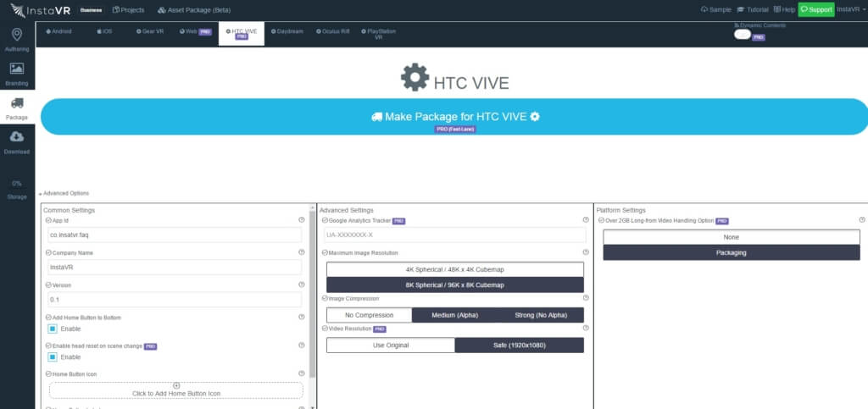Image resolution: width=868 pixels, height=409 pixels.
Task: Open the Branding sidebar icon
Action: tap(17, 69)
